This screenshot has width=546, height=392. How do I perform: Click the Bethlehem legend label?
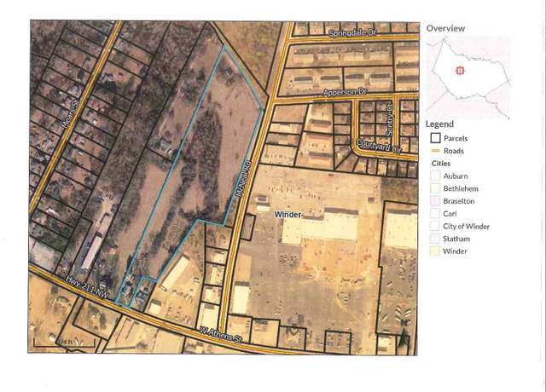461,188
